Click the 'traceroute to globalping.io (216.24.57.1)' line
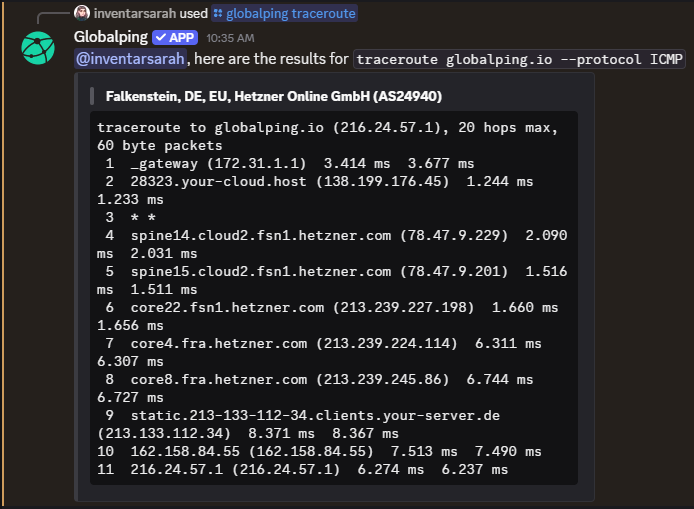 tap(327, 127)
